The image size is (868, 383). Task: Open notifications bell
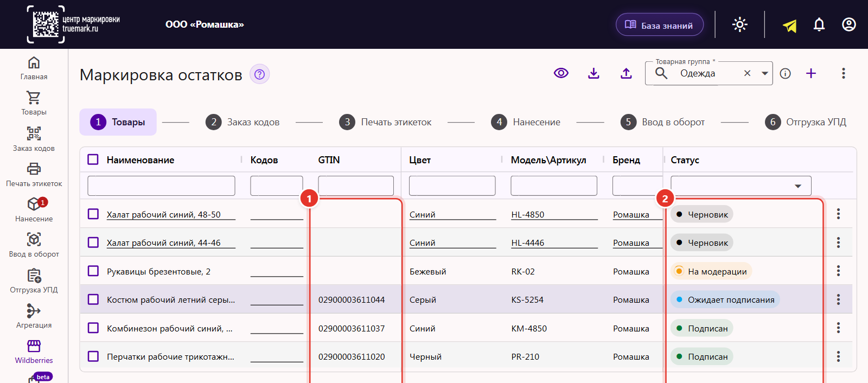(x=819, y=24)
